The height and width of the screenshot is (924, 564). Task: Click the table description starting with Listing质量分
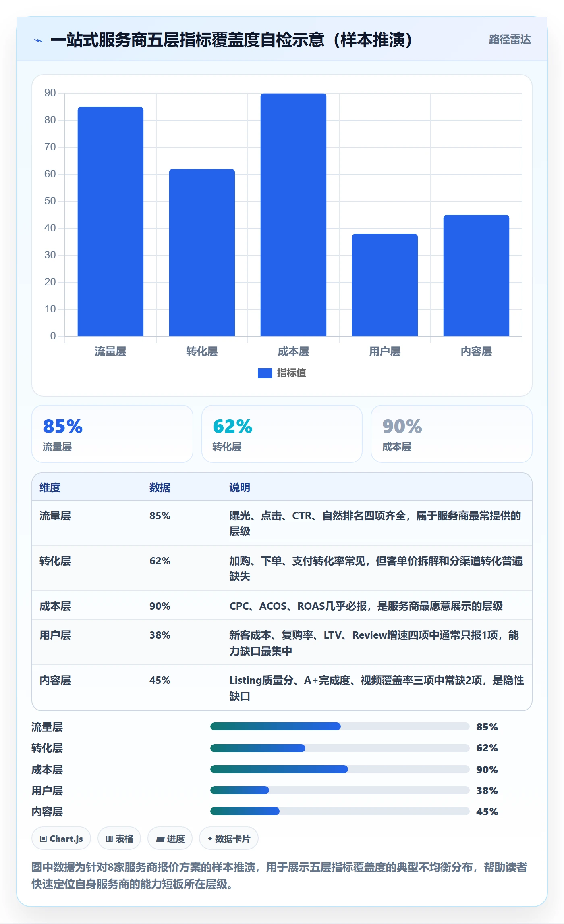click(377, 688)
